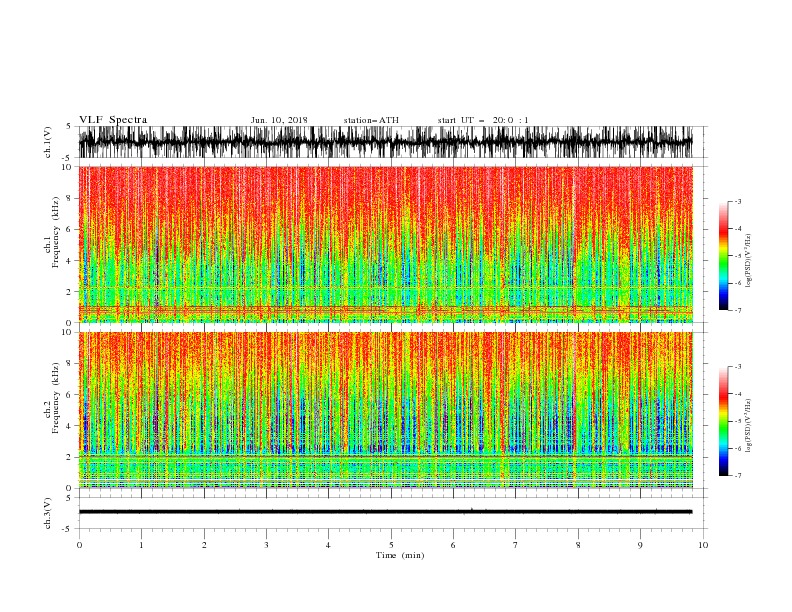The width and height of the screenshot is (792, 612).
Task: Click the "VLF Spectra" plot title
Action: coord(113,120)
